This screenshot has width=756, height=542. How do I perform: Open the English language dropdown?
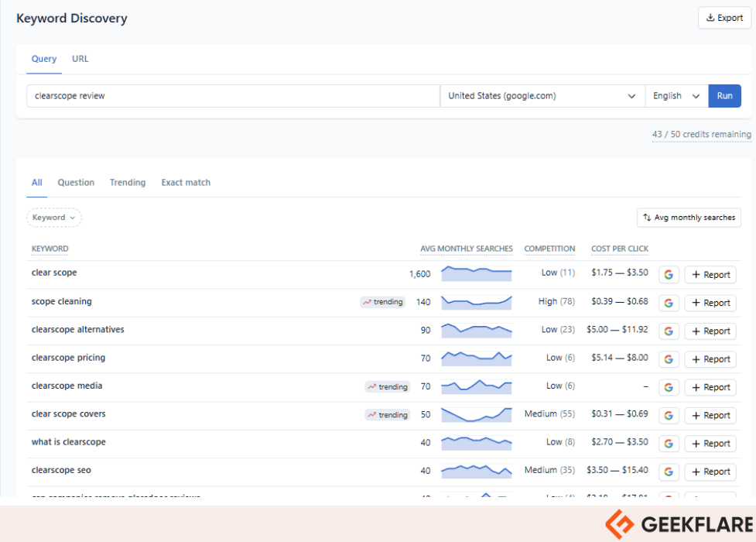(x=676, y=96)
